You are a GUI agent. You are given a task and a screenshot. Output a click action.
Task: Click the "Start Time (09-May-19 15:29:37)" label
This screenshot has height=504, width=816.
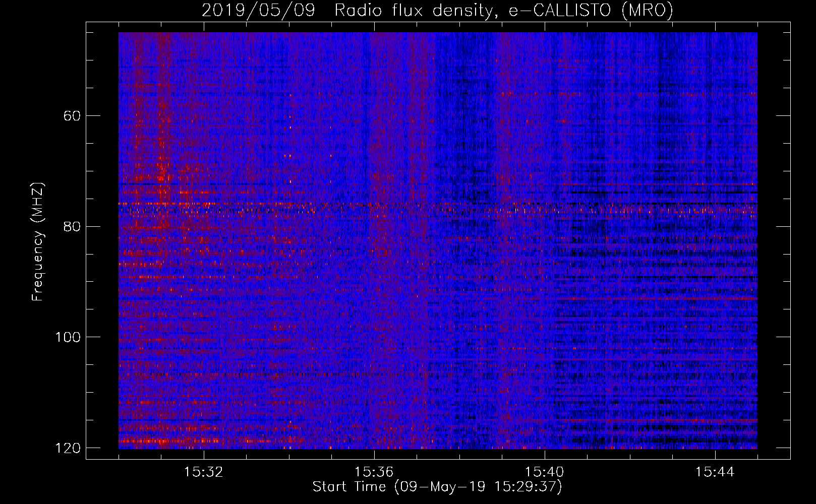click(x=437, y=487)
